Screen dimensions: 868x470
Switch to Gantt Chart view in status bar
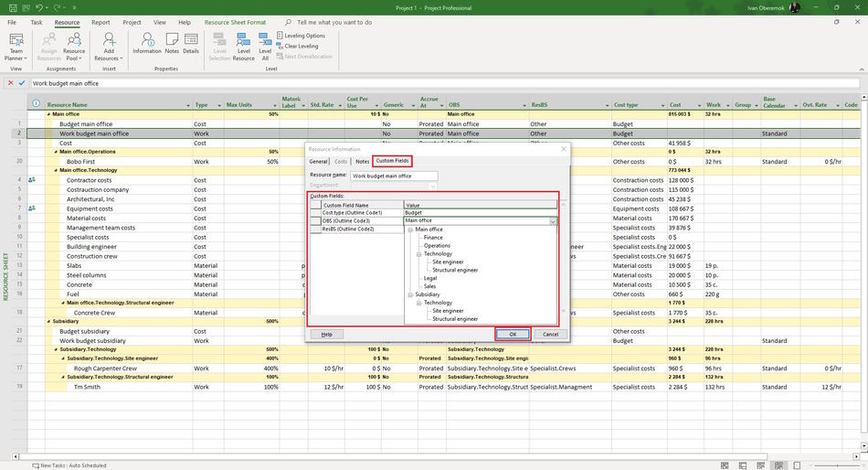pos(724,465)
